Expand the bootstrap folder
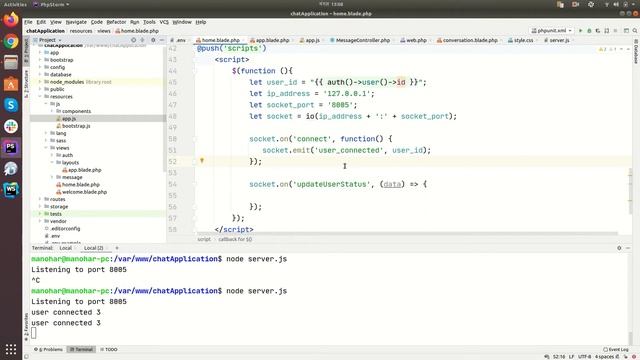 [40, 60]
